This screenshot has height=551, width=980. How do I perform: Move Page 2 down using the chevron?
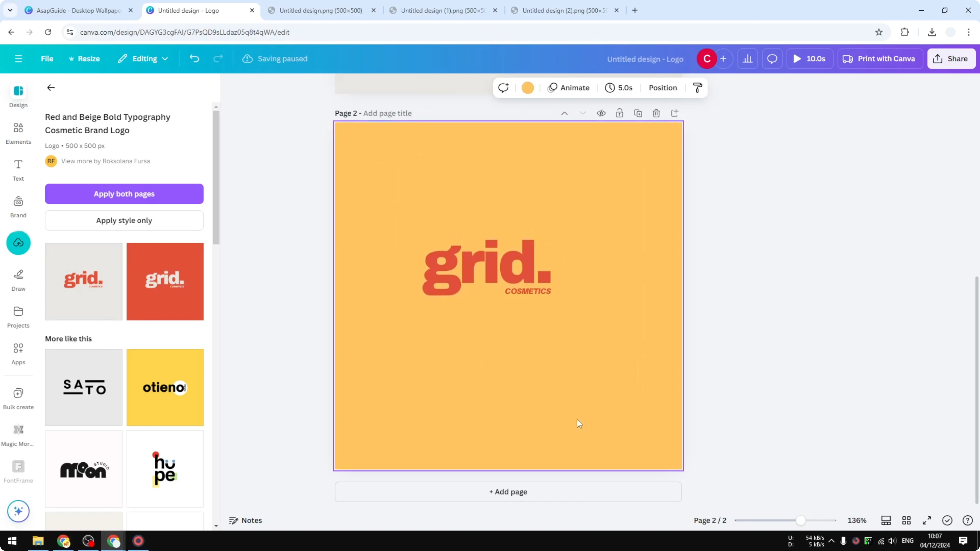[x=583, y=113]
